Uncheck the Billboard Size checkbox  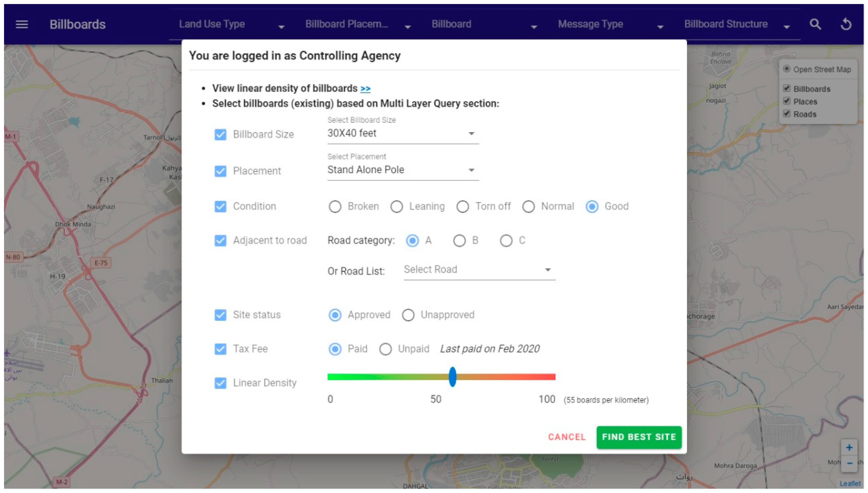click(220, 135)
